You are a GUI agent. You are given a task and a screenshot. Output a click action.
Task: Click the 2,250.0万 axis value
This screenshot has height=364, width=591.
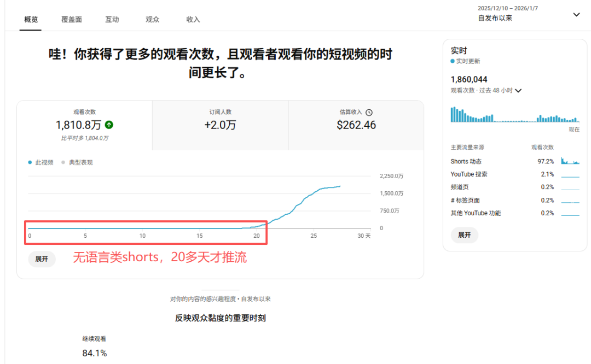pos(392,176)
